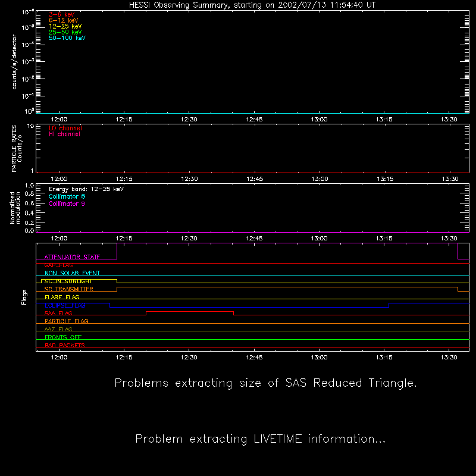The height and width of the screenshot is (476, 476).
Task: Select the cyan 50-100 keV legend entry
Action: click(x=67, y=38)
